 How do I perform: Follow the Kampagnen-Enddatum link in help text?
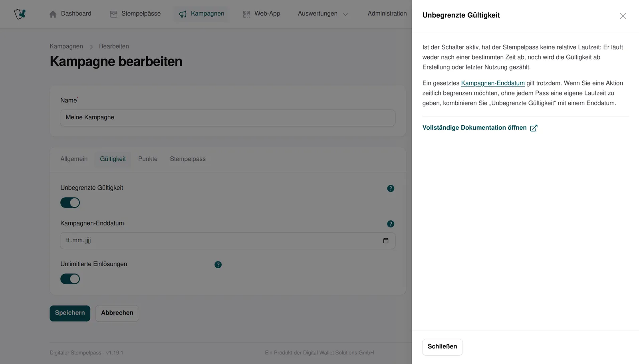pos(493,83)
